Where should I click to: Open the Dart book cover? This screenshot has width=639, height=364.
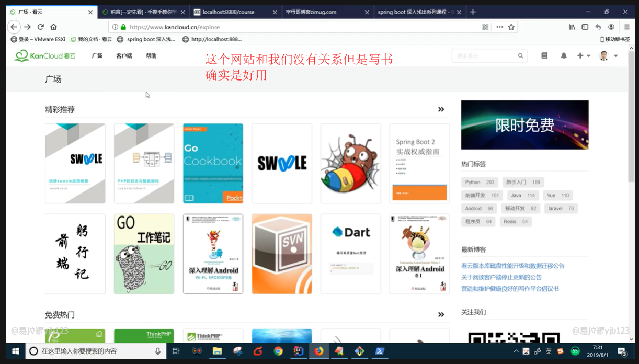click(350, 254)
